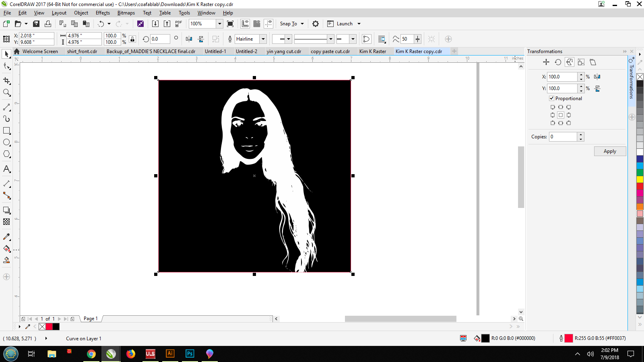Open the Layout menu

pyautogui.click(x=59, y=13)
